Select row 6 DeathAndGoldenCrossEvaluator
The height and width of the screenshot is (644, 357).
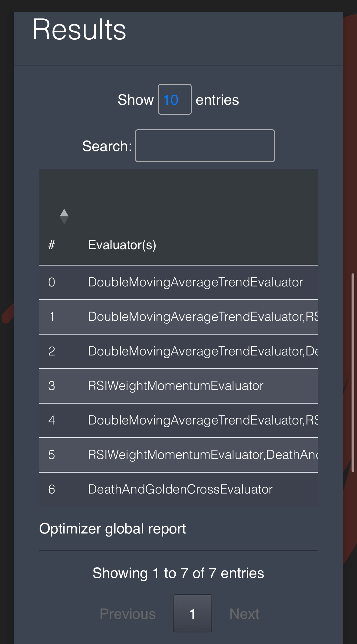(x=180, y=489)
